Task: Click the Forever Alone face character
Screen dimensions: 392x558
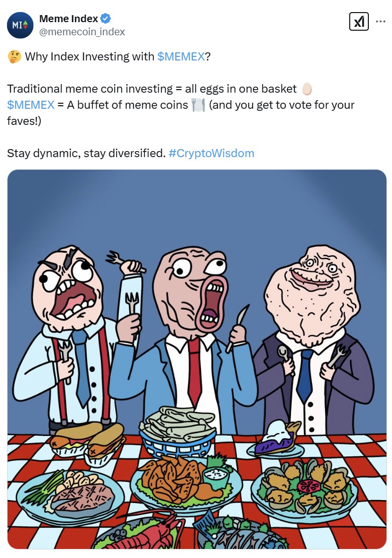Action: click(313, 338)
